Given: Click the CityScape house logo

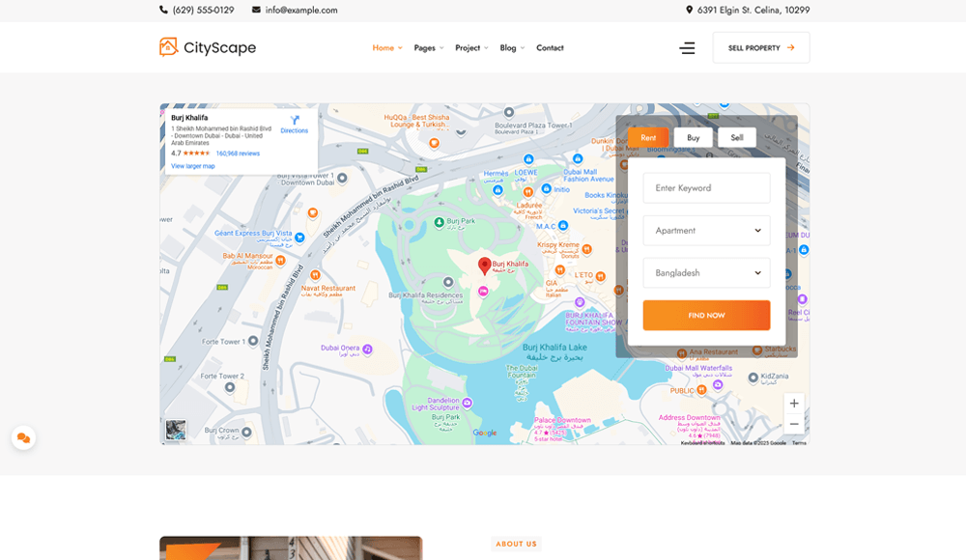Looking at the screenshot, I should coord(168,46).
